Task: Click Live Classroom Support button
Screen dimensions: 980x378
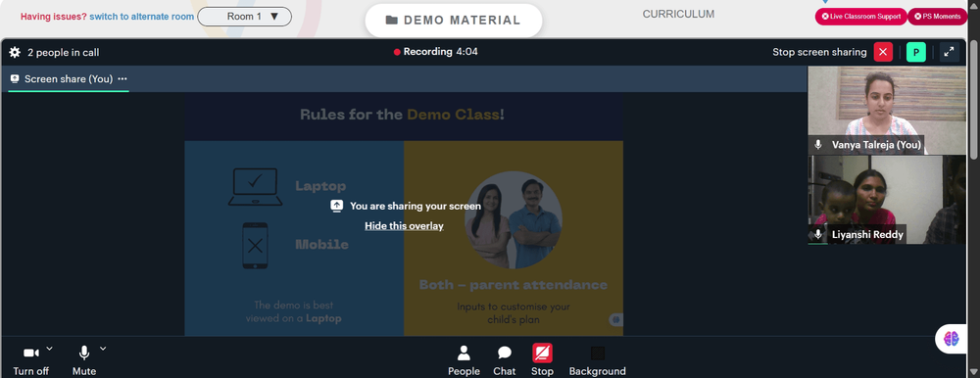Action: click(860, 17)
